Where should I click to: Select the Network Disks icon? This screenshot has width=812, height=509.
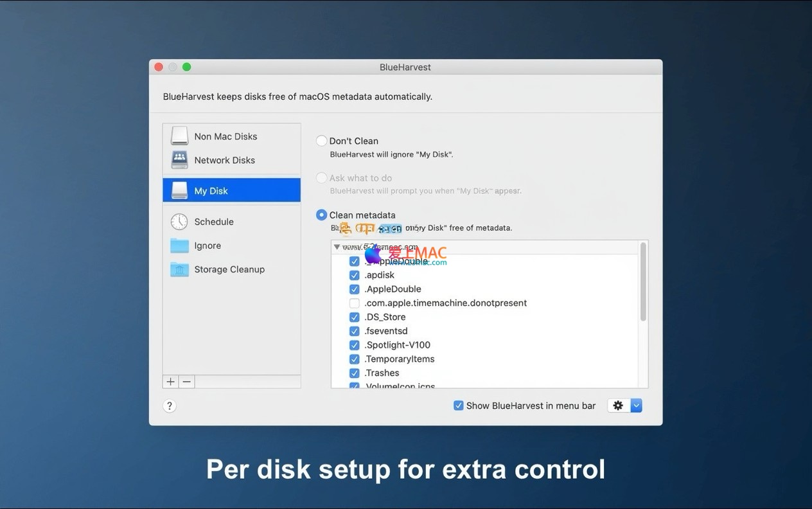[x=179, y=159]
